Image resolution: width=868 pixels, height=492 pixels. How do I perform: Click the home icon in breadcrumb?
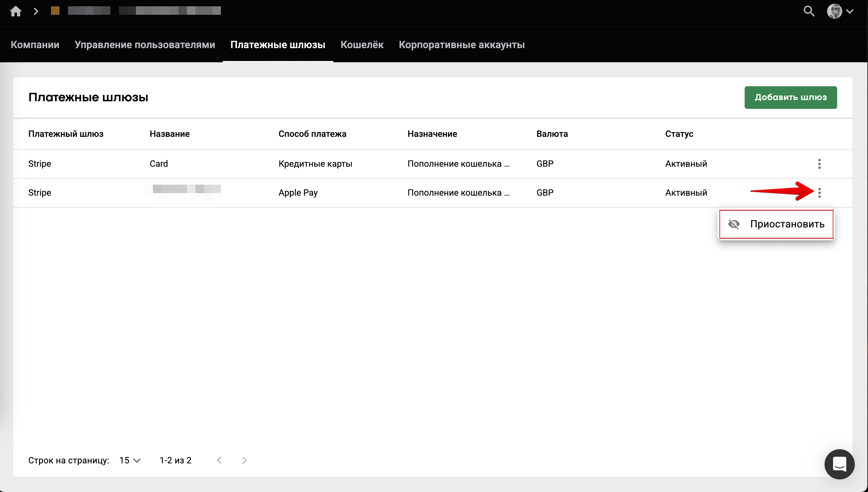(15, 11)
